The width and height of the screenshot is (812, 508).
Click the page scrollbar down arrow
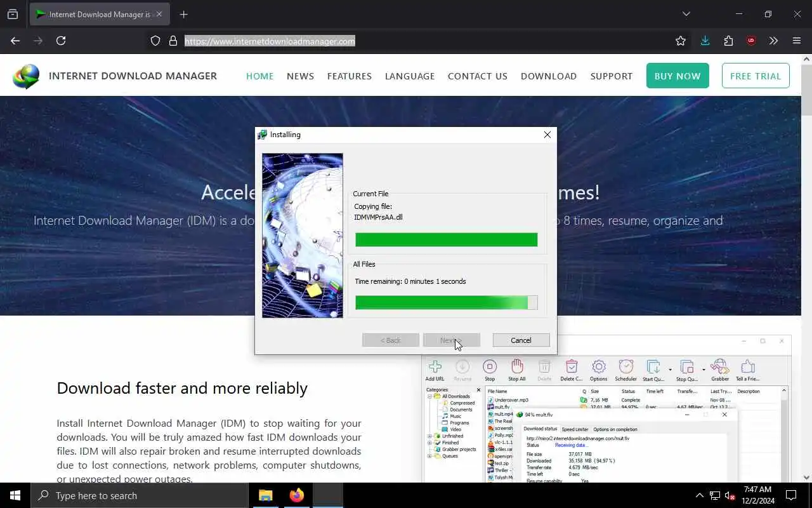pos(807,478)
